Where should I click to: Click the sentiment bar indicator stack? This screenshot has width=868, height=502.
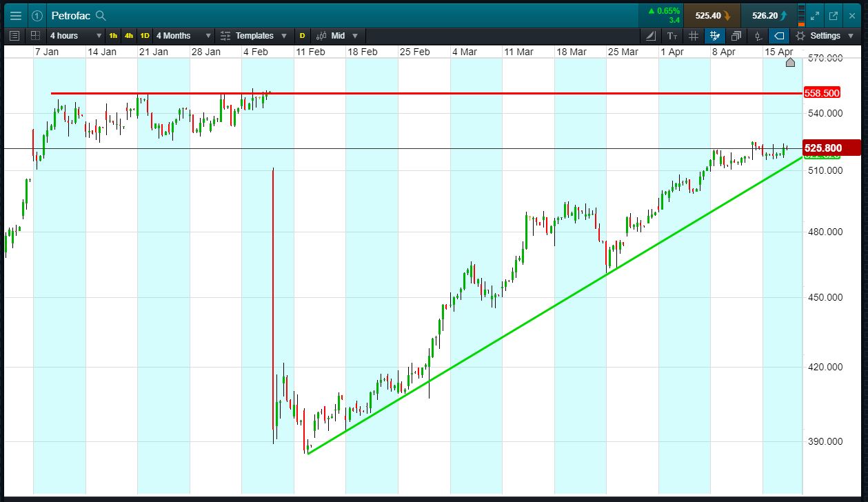coord(800,15)
